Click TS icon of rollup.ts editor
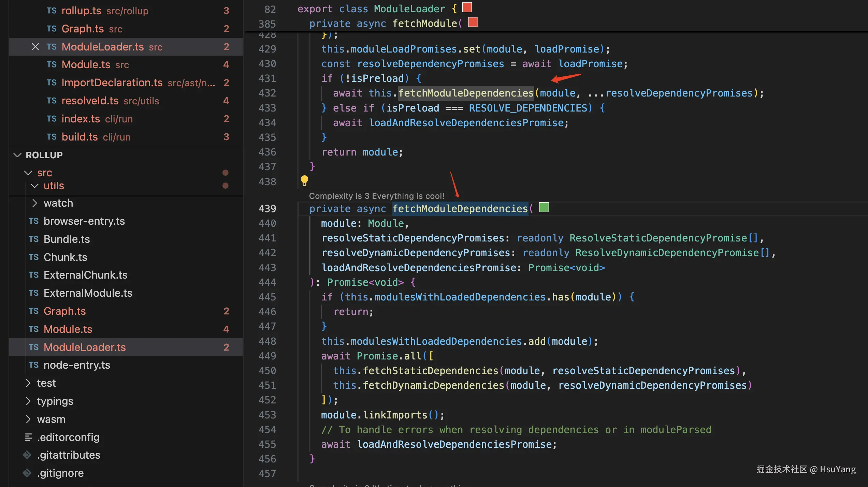The height and width of the screenshot is (487, 868). (52, 11)
